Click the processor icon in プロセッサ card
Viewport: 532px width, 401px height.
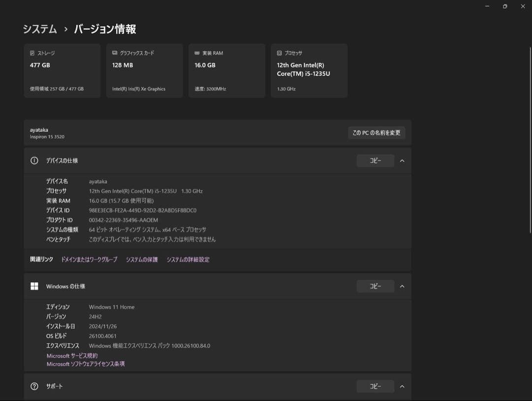tap(279, 53)
